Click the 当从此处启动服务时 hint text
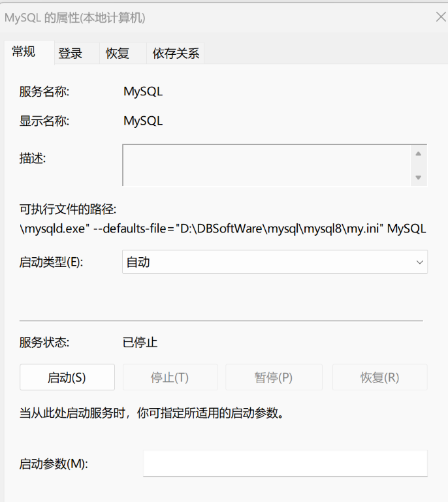 (x=152, y=413)
